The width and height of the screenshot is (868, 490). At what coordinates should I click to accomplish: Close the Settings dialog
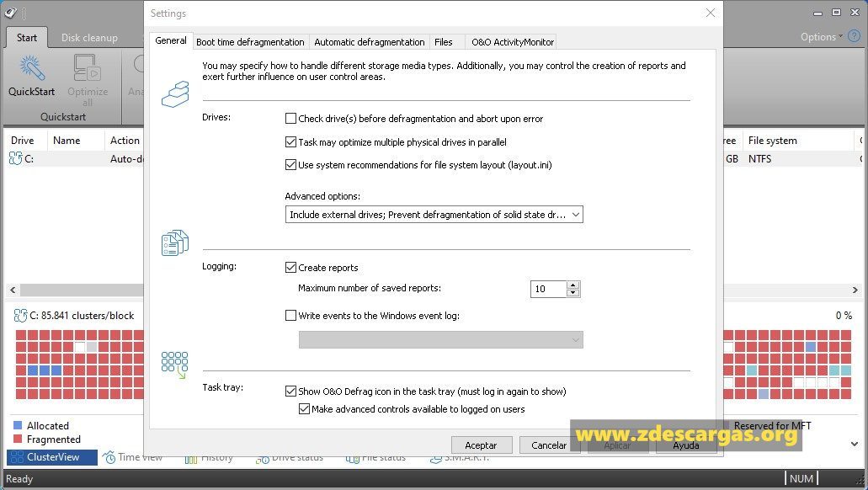pyautogui.click(x=711, y=13)
